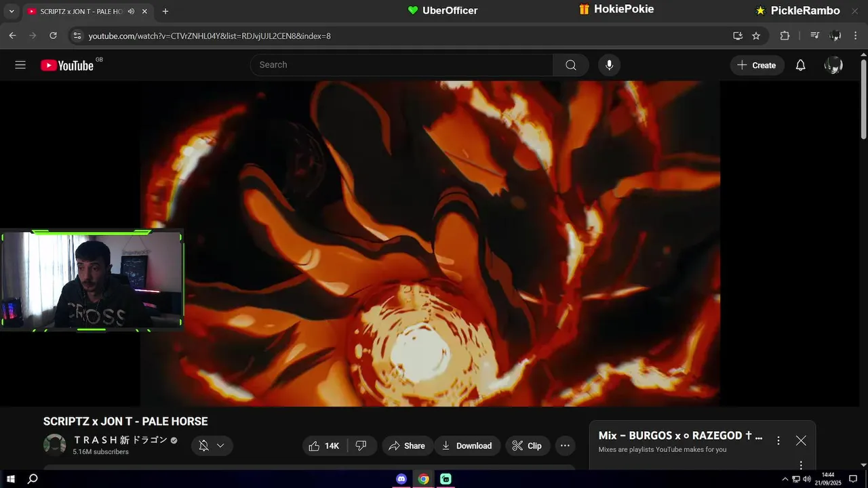Click the 14K like count
The height and width of the screenshot is (488, 868).
coord(332,446)
